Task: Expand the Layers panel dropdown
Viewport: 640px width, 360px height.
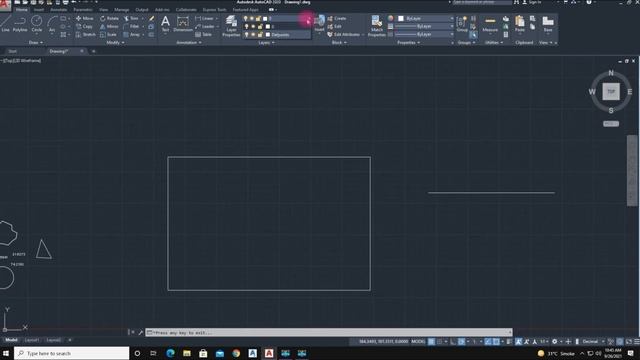Action: (x=266, y=42)
